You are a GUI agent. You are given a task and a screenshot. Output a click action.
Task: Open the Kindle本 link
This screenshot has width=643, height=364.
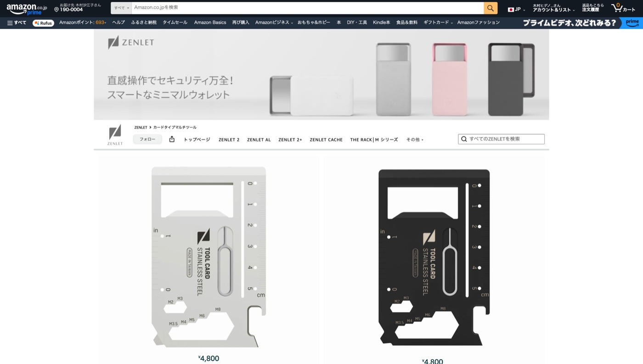point(381,22)
